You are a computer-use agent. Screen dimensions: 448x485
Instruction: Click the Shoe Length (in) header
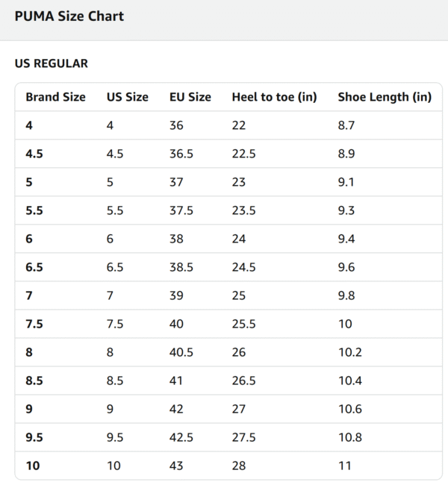click(385, 97)
